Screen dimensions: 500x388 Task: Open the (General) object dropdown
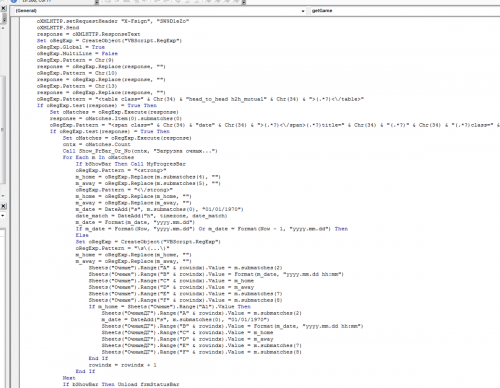point(159,11)
